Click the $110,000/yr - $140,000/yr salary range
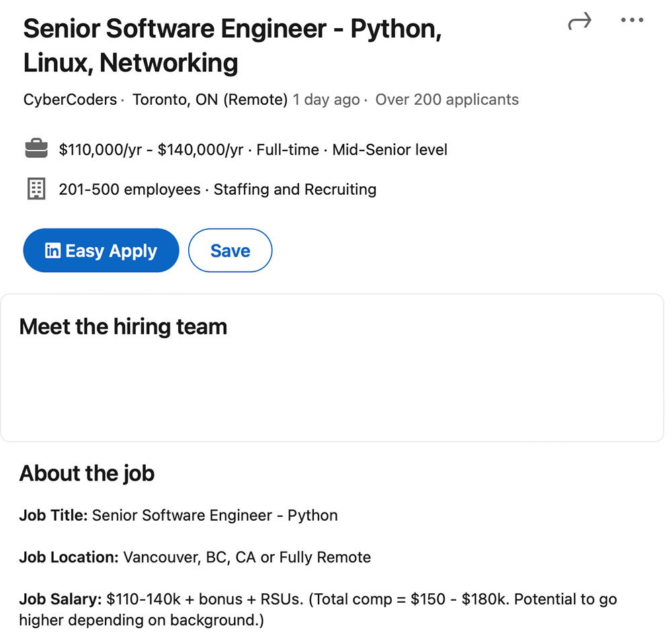Viewport: 672px width, 643px height. point(151,149)
